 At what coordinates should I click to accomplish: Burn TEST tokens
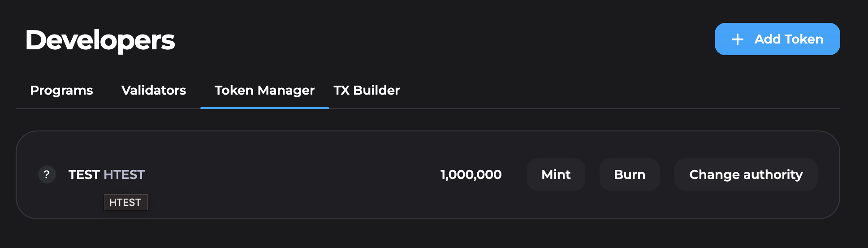(x=630, y=174)
